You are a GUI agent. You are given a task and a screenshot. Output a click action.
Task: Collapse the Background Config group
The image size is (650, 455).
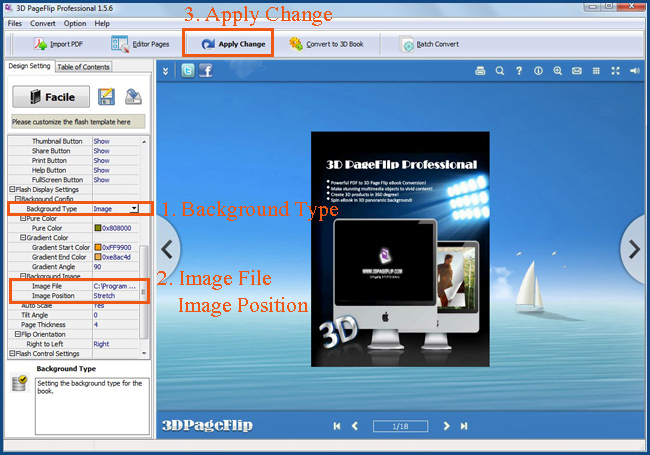click(18, 199)
